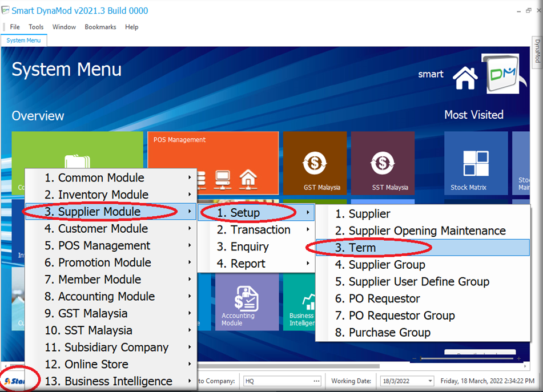Open the Bookmarks menu

point(100,27)
